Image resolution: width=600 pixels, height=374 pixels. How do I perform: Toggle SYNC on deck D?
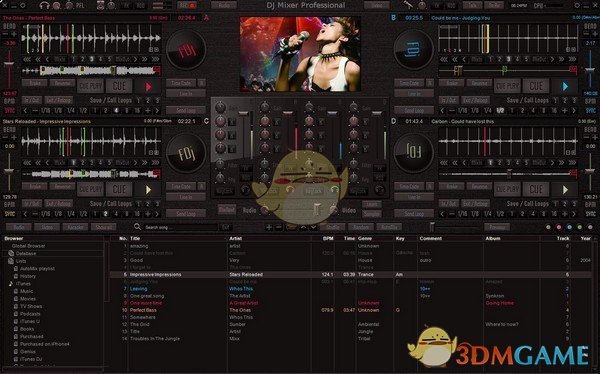pyautogui.click(x=590, y=214)
